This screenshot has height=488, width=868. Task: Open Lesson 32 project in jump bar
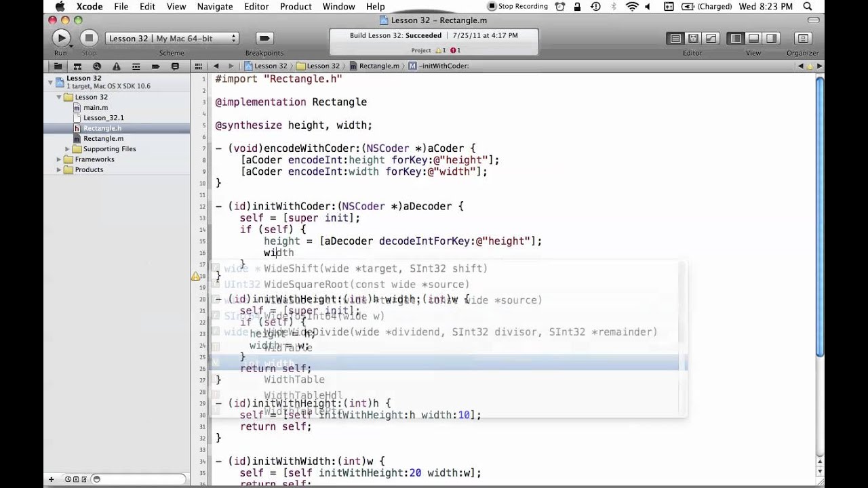266,66
